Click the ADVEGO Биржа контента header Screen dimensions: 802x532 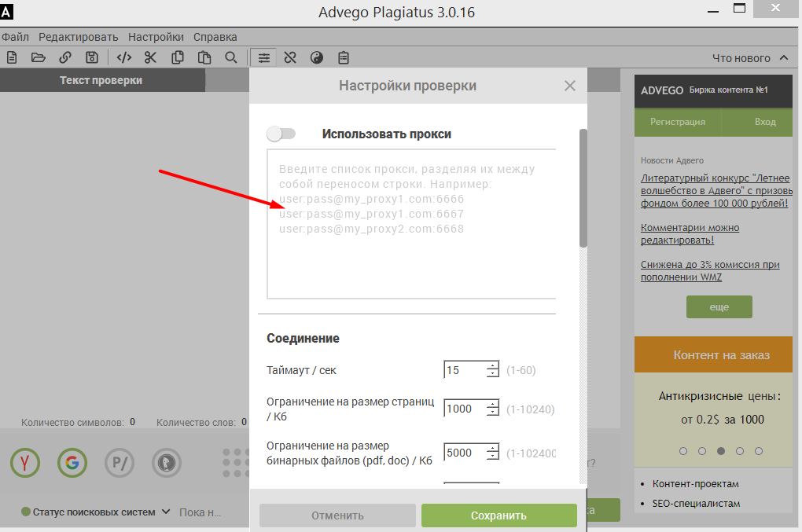point(713,90)
